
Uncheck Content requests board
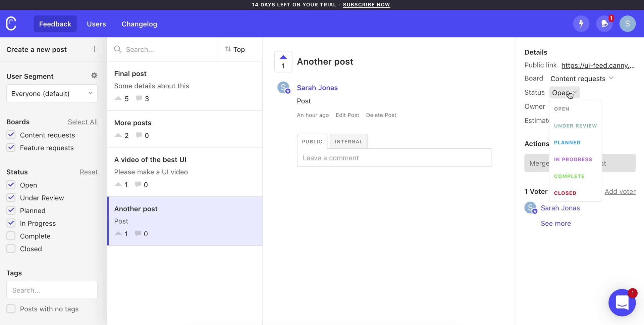tap(11, 135)
